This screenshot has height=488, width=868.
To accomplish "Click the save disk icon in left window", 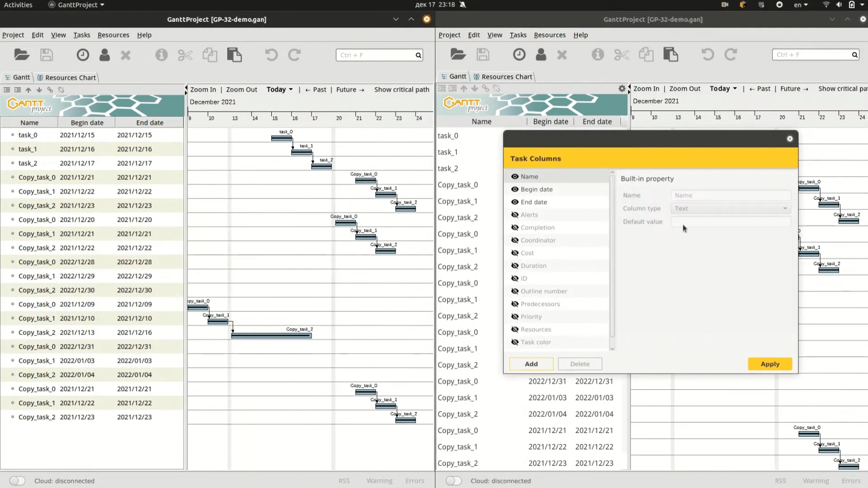I will (x=46, y=55).
